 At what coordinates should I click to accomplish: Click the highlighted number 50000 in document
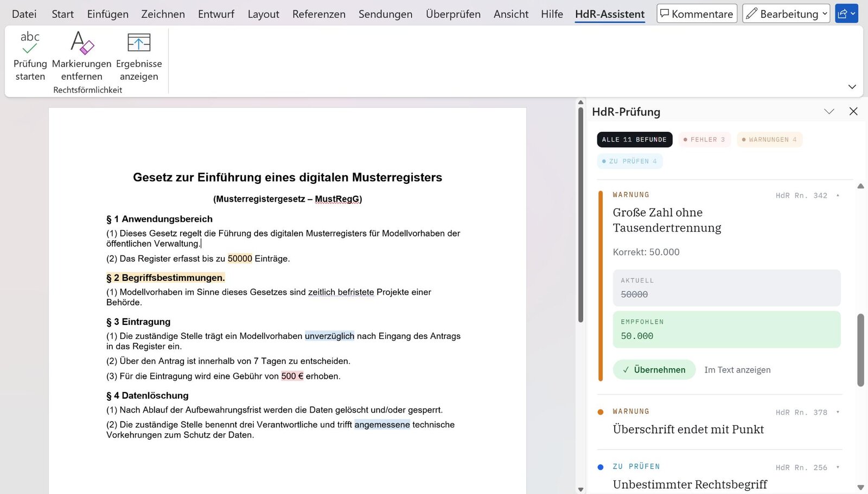(x=240, y=259)
